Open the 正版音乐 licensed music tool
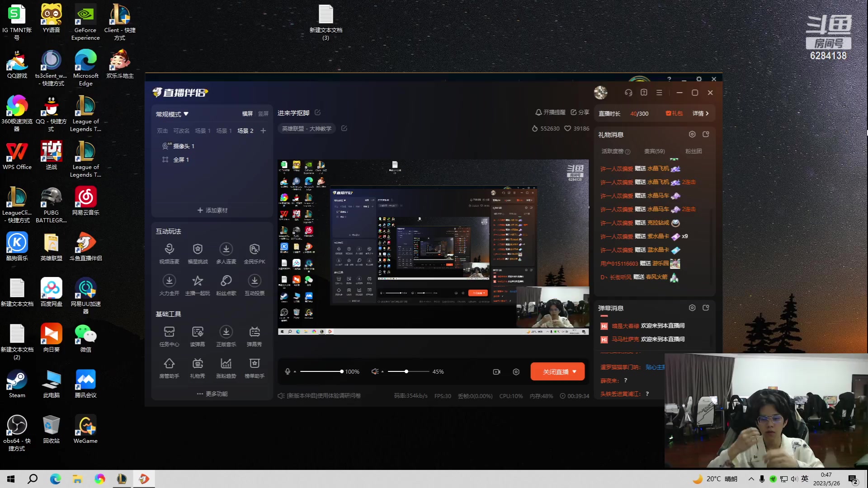The height and width of the screenshot is (488, 868). pos(226,336)
